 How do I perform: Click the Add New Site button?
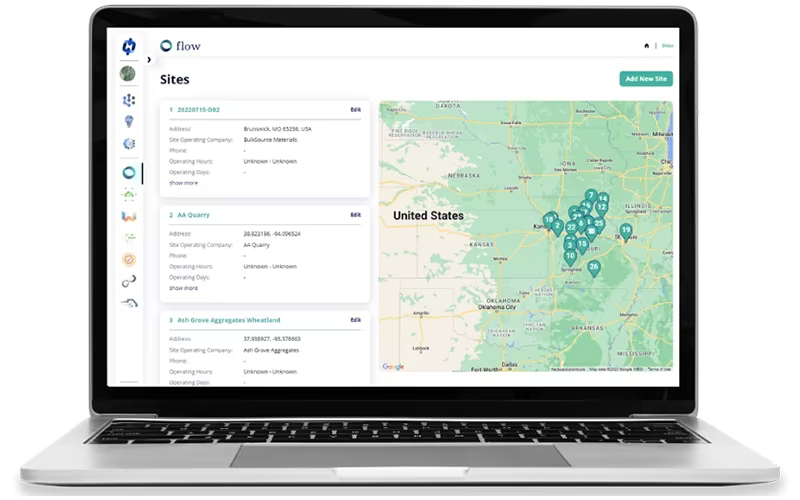click(646, 79)
